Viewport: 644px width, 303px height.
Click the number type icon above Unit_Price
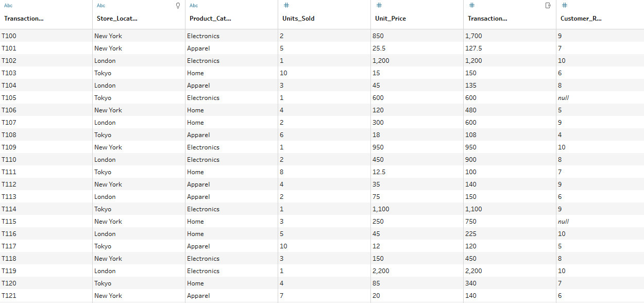tap(379, 5)
